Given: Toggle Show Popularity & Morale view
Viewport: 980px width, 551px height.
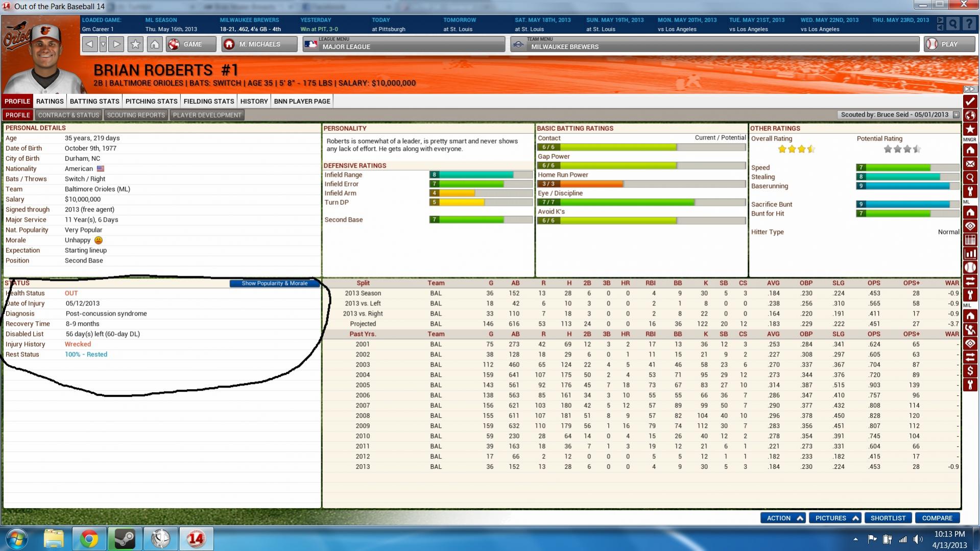Looking at the screenshot, I should [274, 283].
